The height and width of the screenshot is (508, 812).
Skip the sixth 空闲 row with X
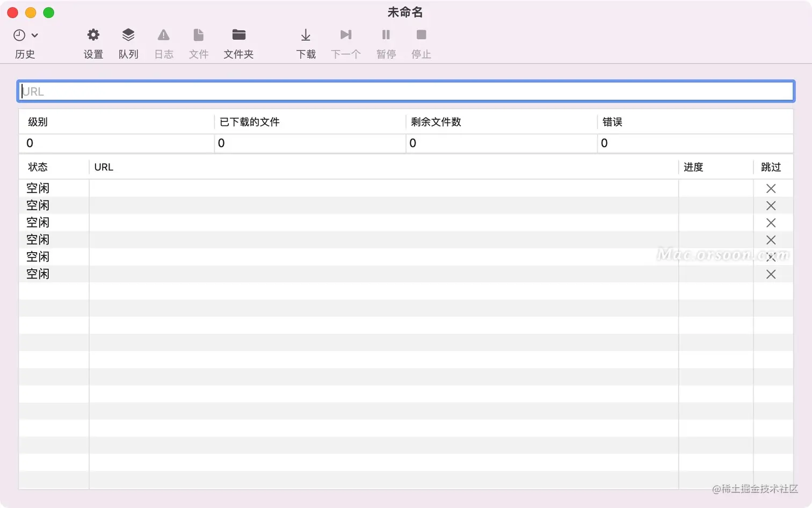(x=771, y=275)
